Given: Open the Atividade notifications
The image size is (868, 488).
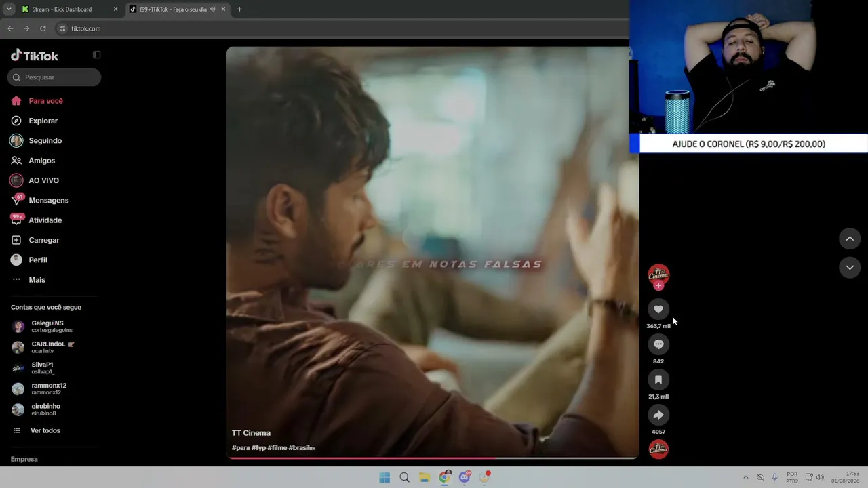Looking at the screenshot, I should tap(45, 220).
